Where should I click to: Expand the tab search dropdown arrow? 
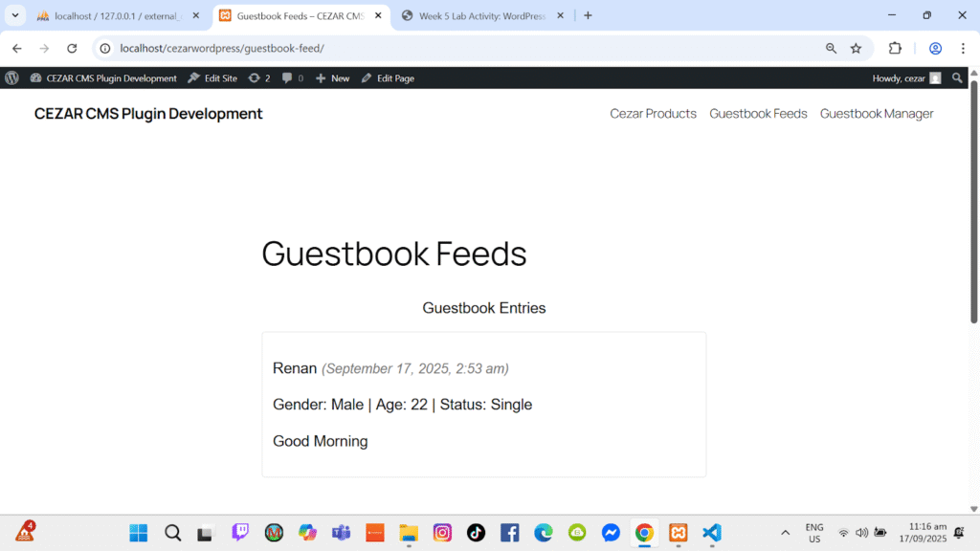click(x=15, y=15)
